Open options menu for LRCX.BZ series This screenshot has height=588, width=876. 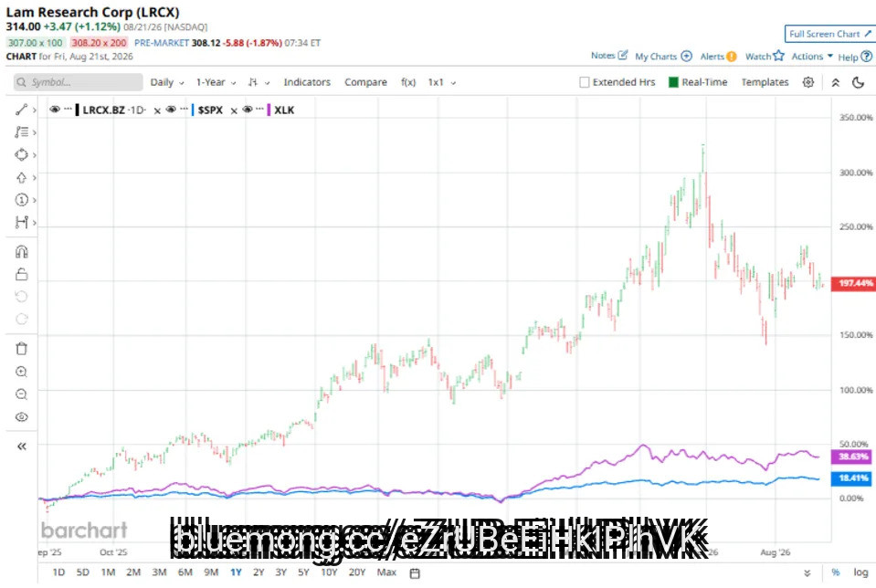click(68, 110)
